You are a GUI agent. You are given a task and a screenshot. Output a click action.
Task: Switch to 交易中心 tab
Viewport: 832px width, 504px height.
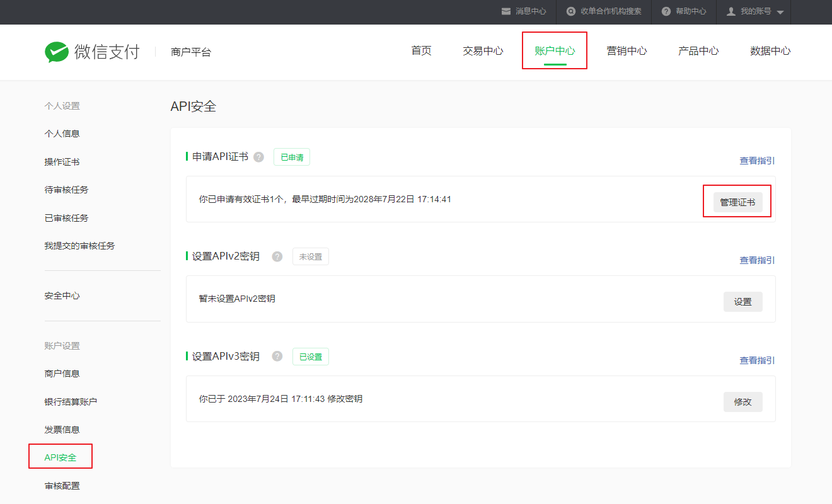483,51
